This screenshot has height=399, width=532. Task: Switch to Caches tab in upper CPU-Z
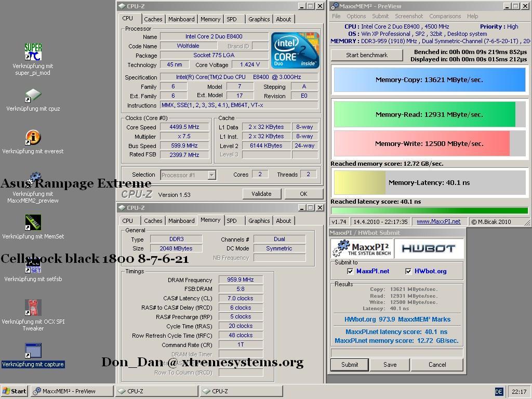tap(153, 19)
